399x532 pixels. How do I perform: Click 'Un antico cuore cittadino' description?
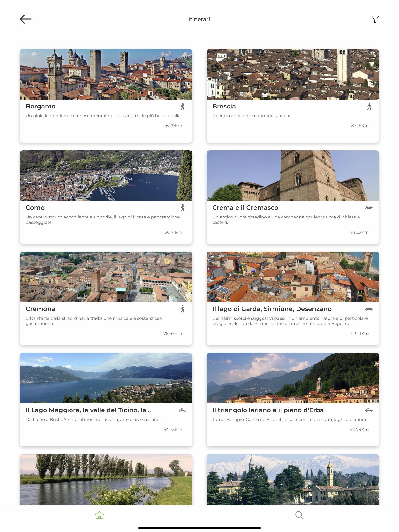[x=286, y=220]
